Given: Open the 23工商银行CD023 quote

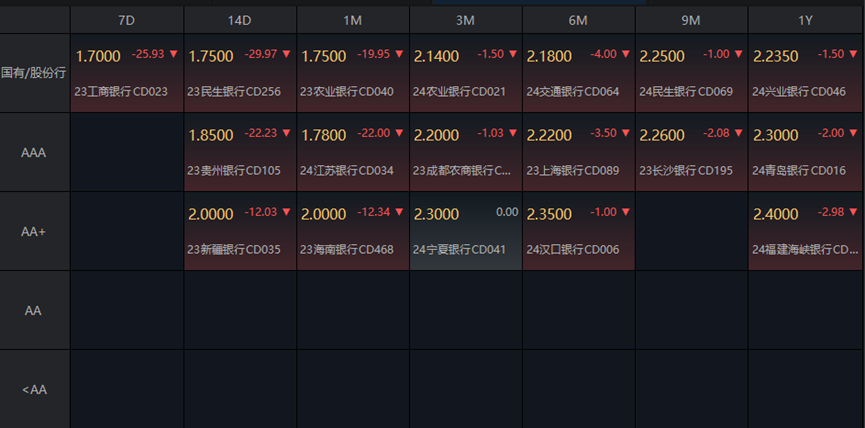Looking at the screenshot, I should point(121,91).
